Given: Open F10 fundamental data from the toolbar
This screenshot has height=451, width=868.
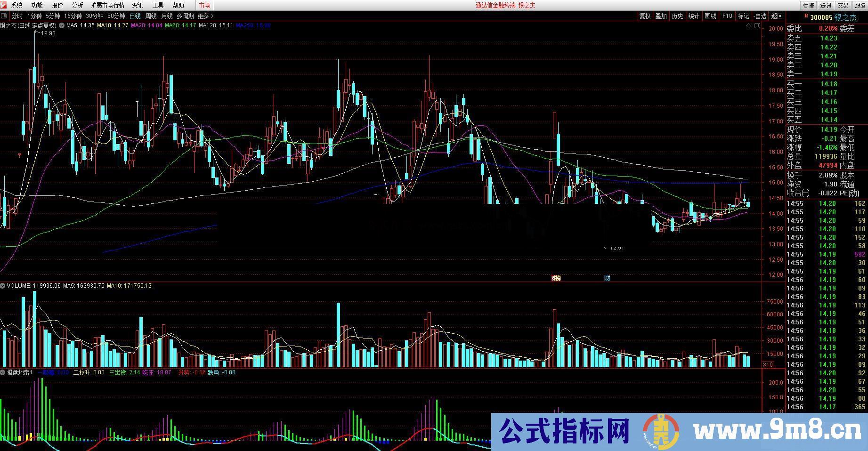Looking at the screenshot, I should point(727,16).
